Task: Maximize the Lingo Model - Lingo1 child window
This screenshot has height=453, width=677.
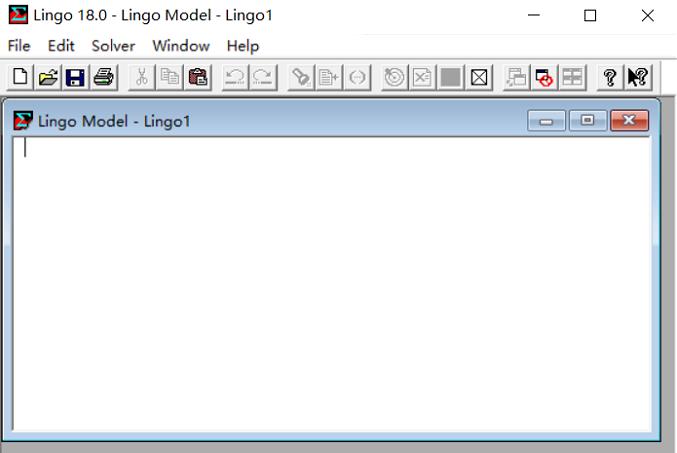Action: tap(588, 120)
